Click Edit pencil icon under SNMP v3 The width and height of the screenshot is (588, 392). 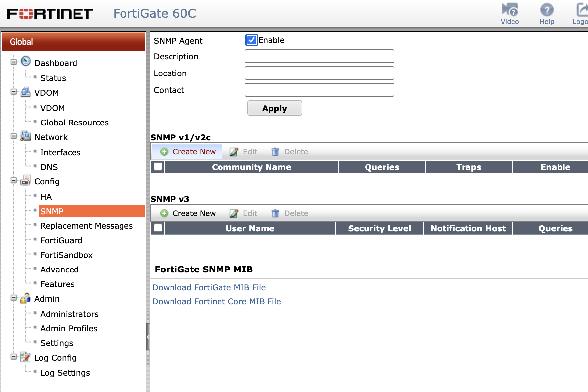[x=234, y=213]
